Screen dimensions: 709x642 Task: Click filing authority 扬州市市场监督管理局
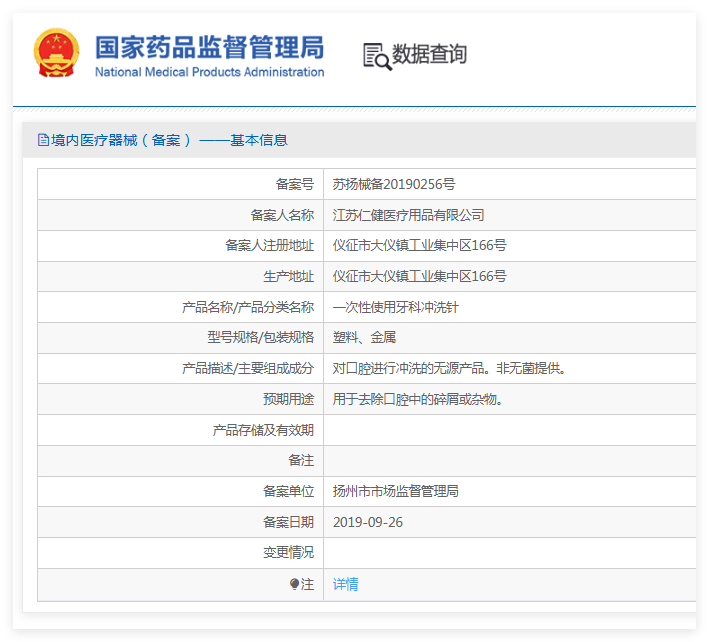[x=395, y=491]
